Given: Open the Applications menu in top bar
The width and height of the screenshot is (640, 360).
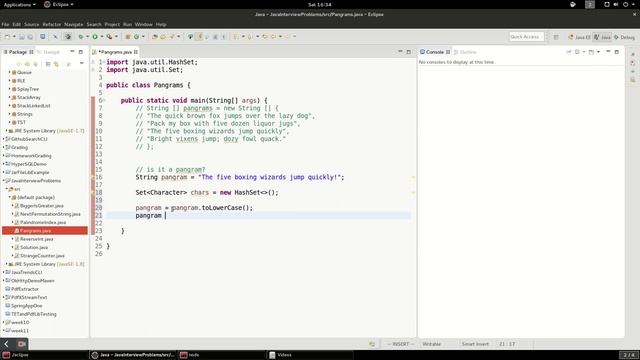Looking at the screenshot, I should click(20, 4).
